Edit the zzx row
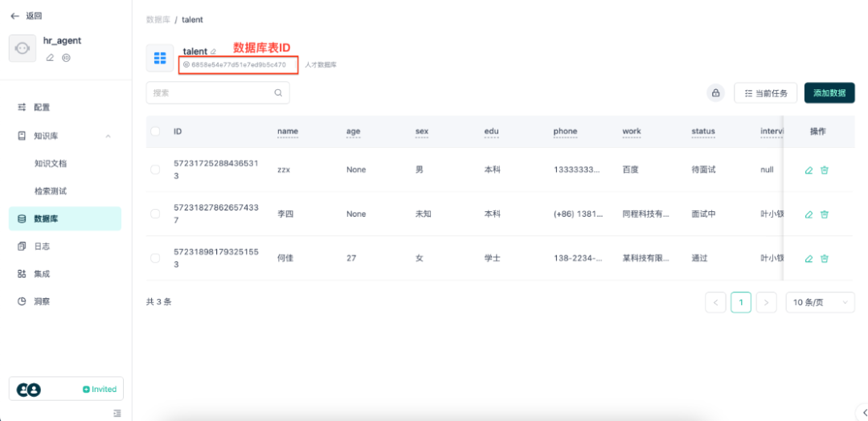The height and width of the screenshot is (421, 868). [809, 170]
